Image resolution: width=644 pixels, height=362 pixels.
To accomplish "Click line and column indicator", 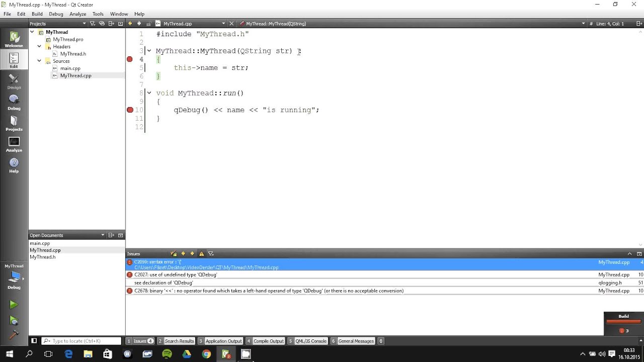I will 610,24.
